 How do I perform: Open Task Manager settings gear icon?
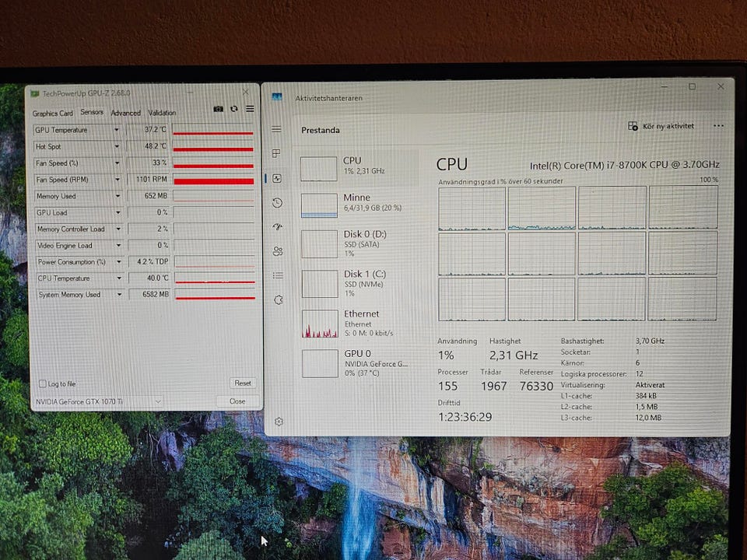279,422
